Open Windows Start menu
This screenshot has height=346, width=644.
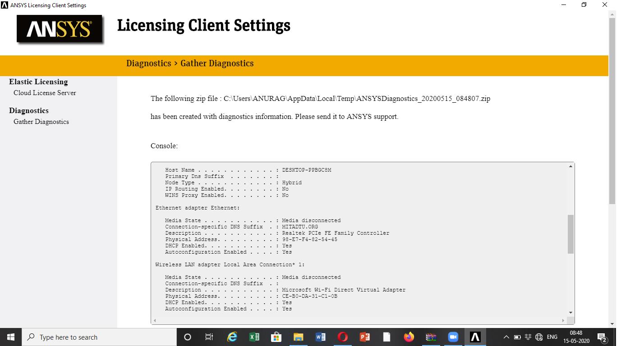coord(11,337)
